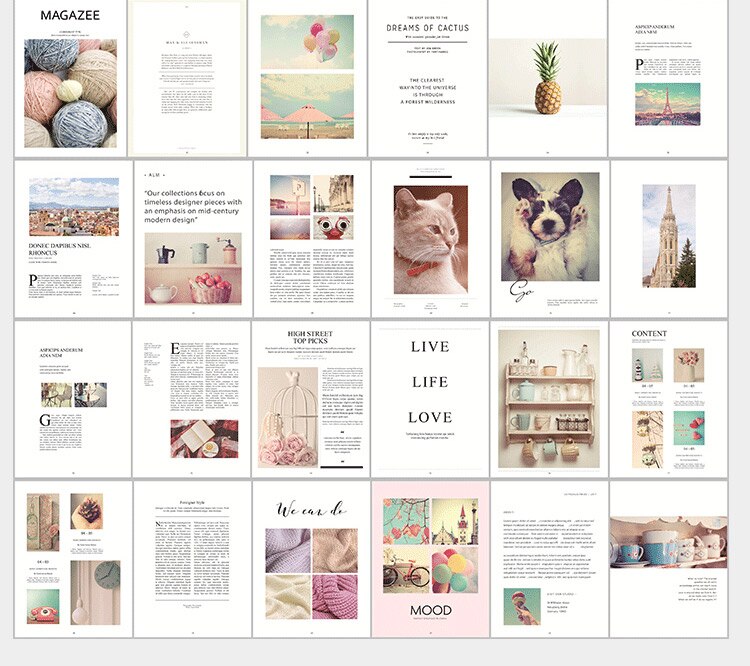Click the word "LIVE"

(430, 346)
